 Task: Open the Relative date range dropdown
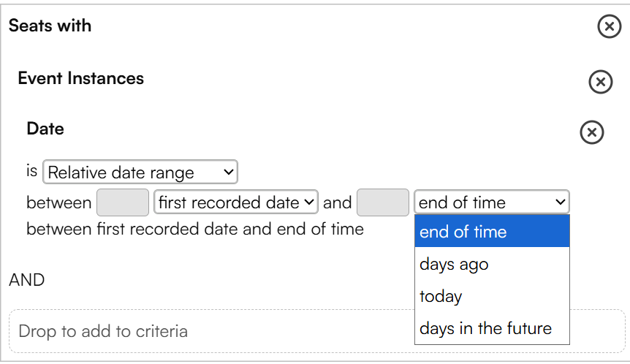(140, 172)
